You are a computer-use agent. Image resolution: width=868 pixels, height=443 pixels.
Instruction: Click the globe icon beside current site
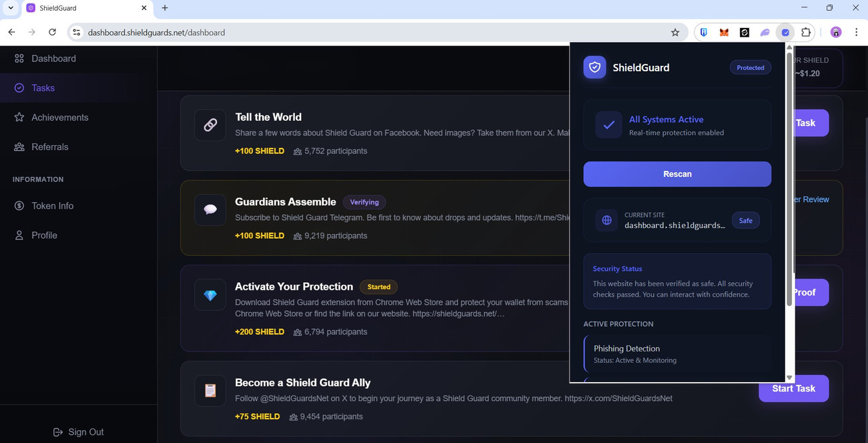607,220
